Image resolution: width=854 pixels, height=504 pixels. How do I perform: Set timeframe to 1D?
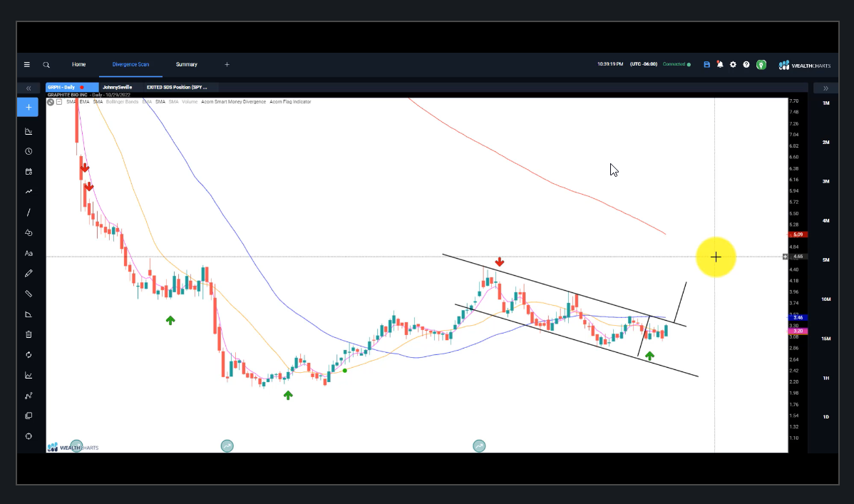(x=825, y=417)
